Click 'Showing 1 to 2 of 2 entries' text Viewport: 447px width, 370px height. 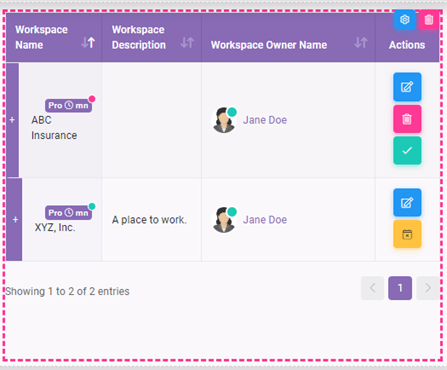click(67, 291)
